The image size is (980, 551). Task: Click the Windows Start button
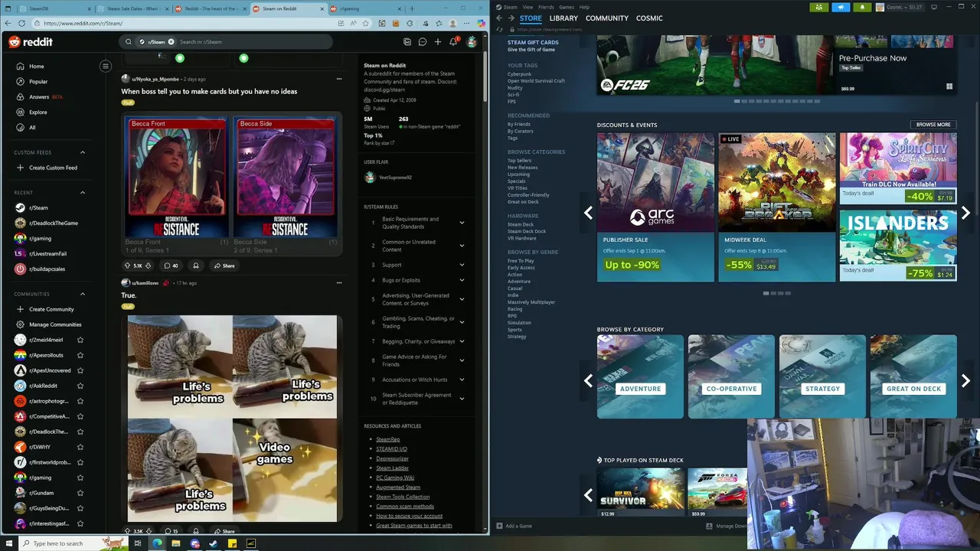8,543
